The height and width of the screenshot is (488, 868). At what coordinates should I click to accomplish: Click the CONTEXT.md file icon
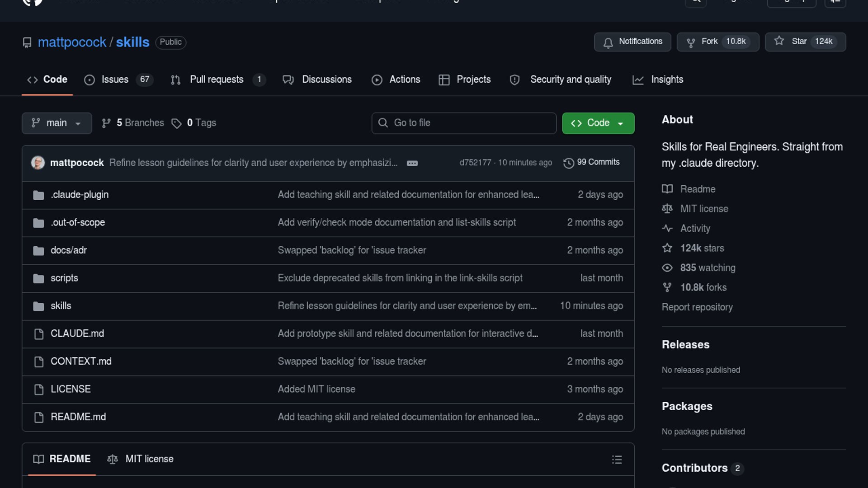[x=39, y=362]
